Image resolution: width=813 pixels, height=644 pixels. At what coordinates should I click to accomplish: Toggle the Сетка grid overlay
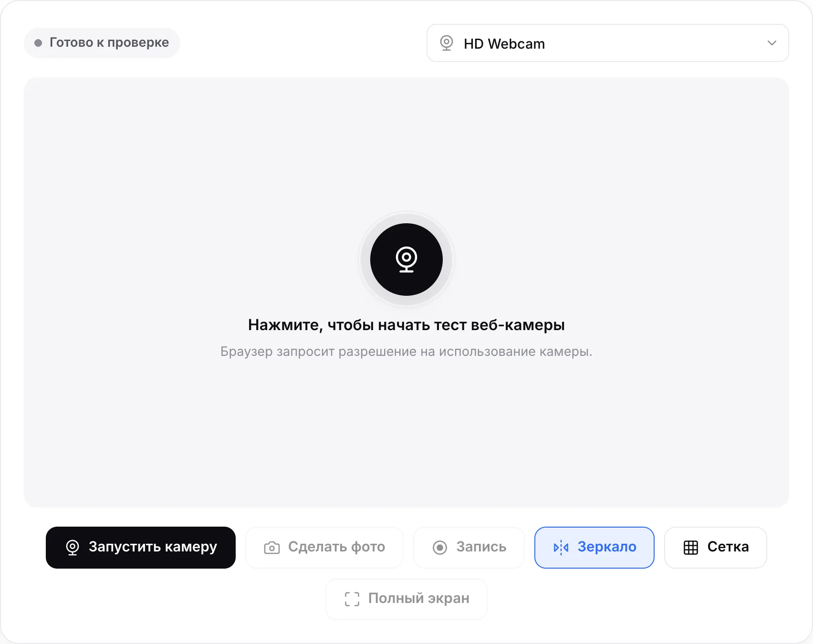coord(716,547)
